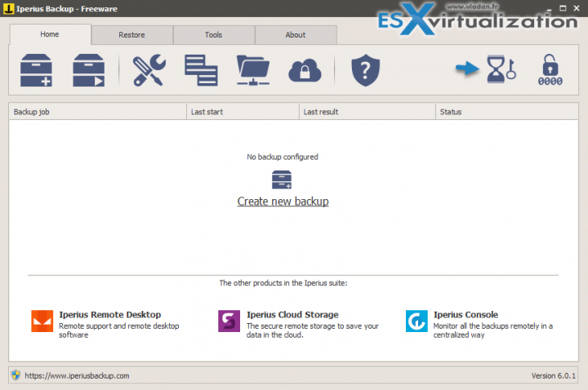
Task: Click the hourglass and key license icon
Action: click(x=501, y=69)
